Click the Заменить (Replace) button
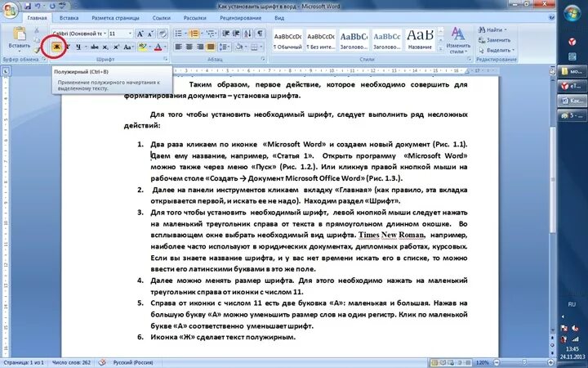The width and height of the screenshot is (588, 368). point(495,40)
